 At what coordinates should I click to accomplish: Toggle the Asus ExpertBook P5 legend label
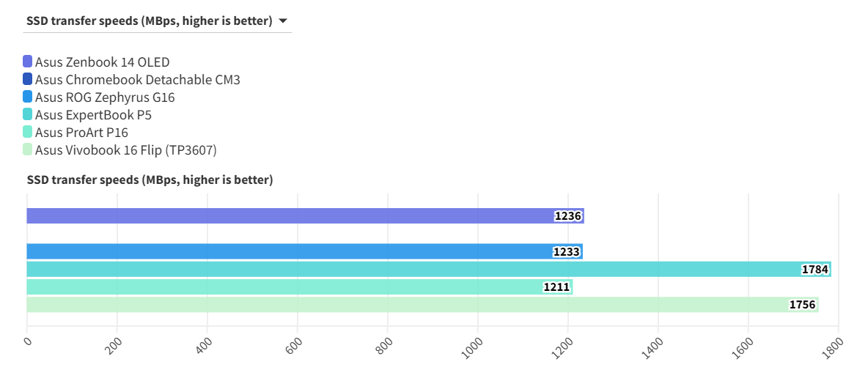click(x=93, y=115)
